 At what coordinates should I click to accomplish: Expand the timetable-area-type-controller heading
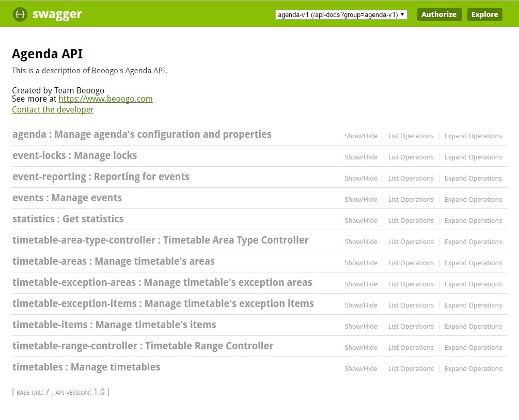tap(161, 240)
